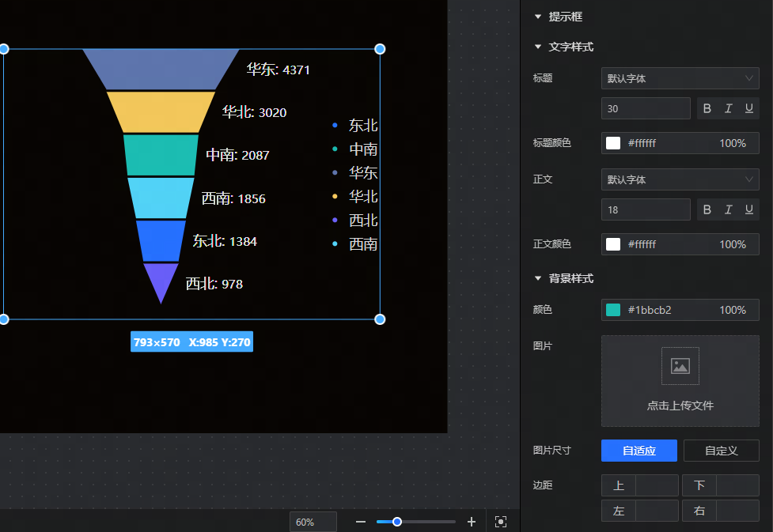Toggle italic for body text
773x532 pixels.
[x=728, y=209]
